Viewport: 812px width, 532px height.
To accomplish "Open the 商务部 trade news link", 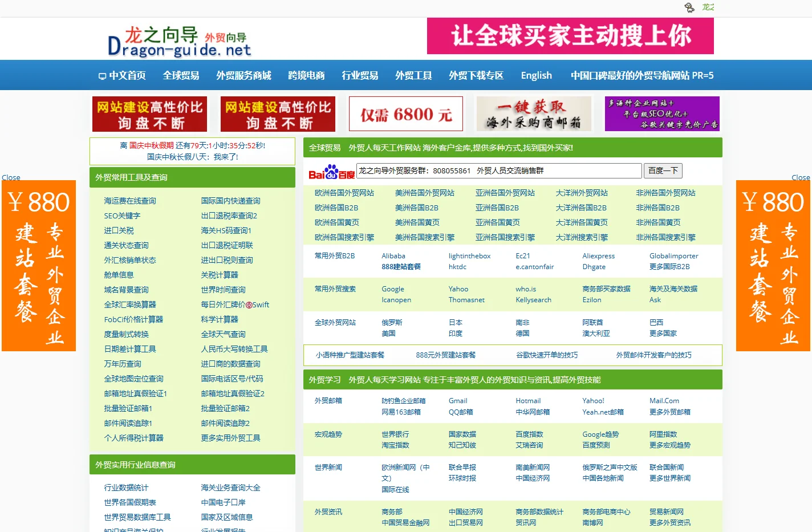I will click(x=392, y=511).
